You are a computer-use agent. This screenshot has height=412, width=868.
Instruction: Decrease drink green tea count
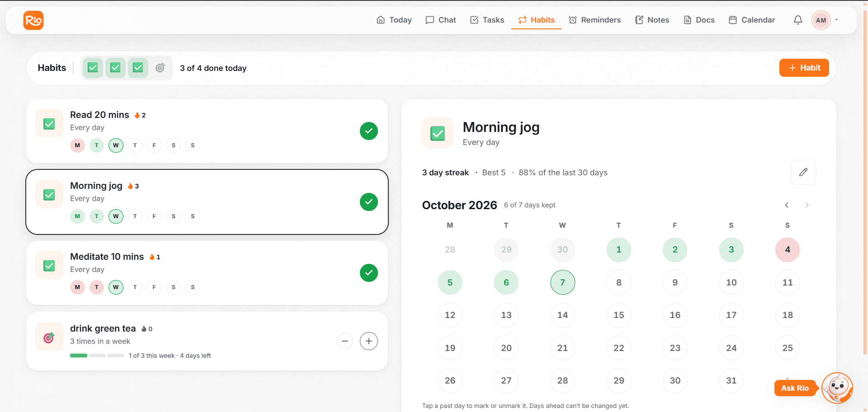pos(345,341)
